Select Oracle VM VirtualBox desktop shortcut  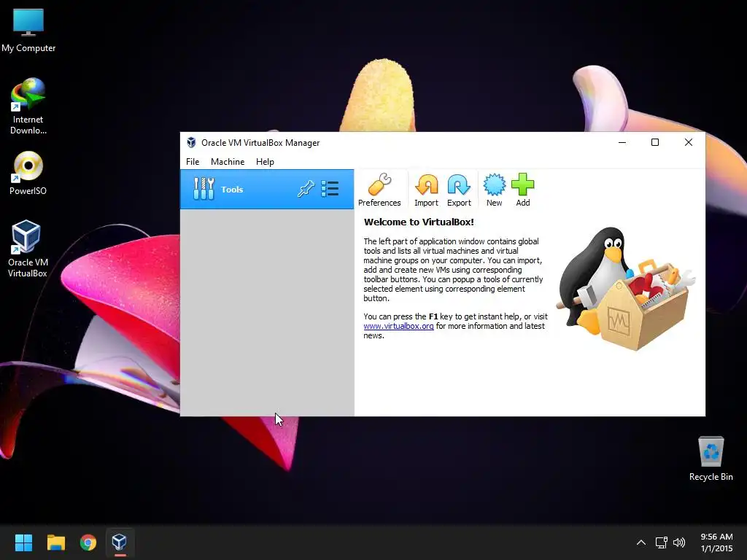(28, 249)
